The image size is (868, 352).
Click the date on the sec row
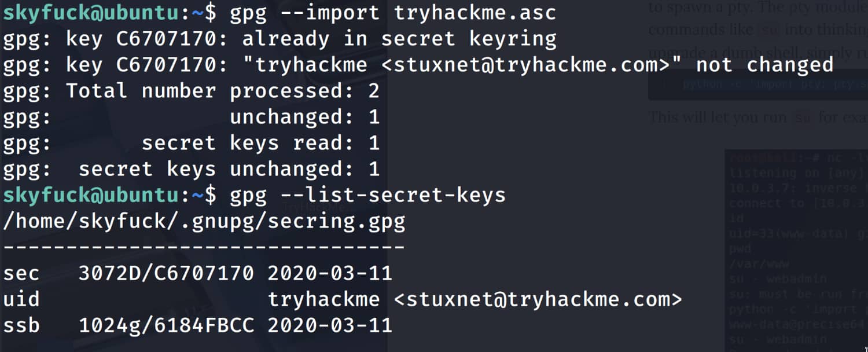(330, 273)
